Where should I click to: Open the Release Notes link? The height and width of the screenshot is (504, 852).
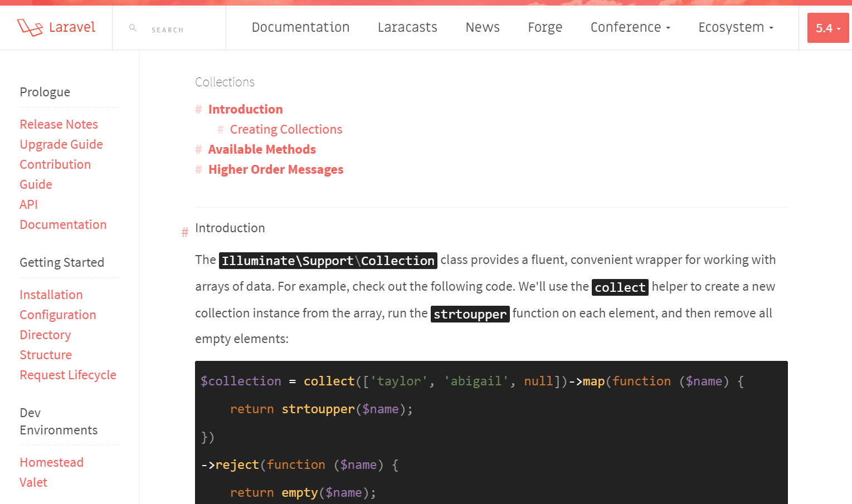coord(59,124)
